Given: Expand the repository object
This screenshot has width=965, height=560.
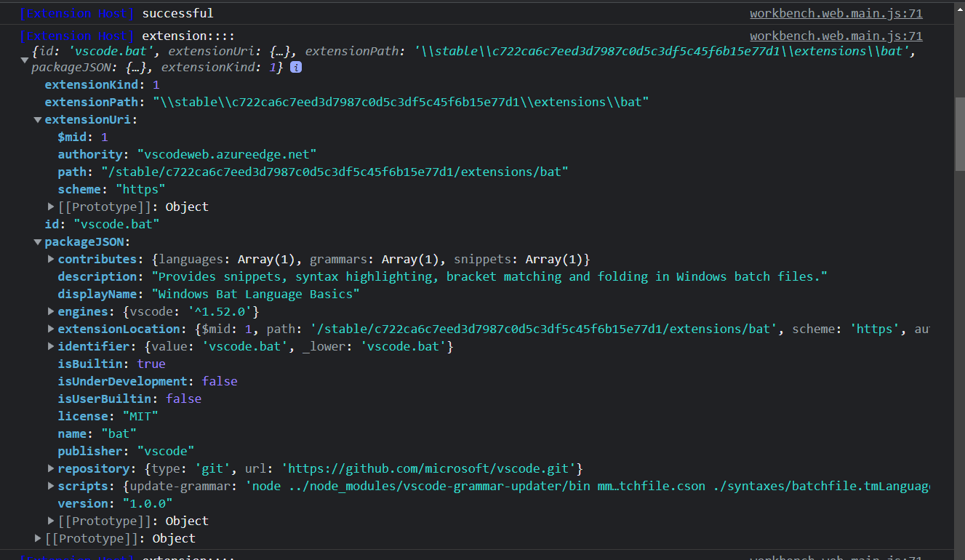Looking at the screenshot, I should coord(50,468).
